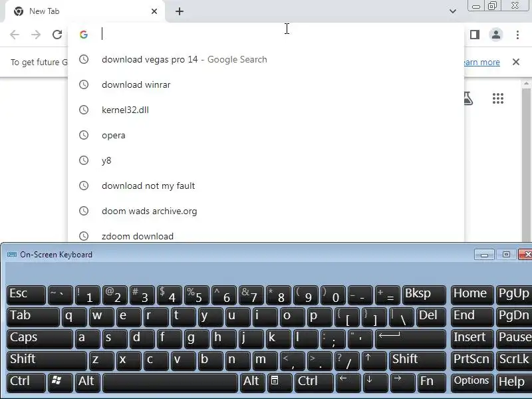Open the side panel icon in Chrome

point(475,35)
